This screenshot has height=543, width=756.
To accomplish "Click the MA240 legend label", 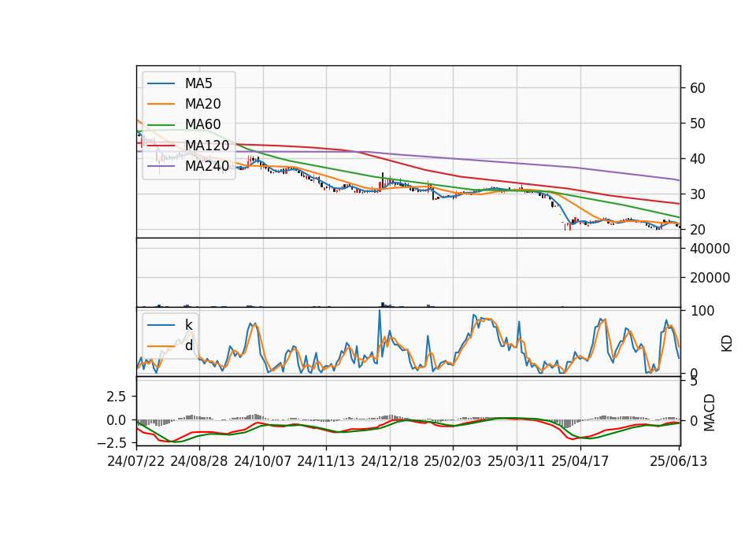I will 207,166.
